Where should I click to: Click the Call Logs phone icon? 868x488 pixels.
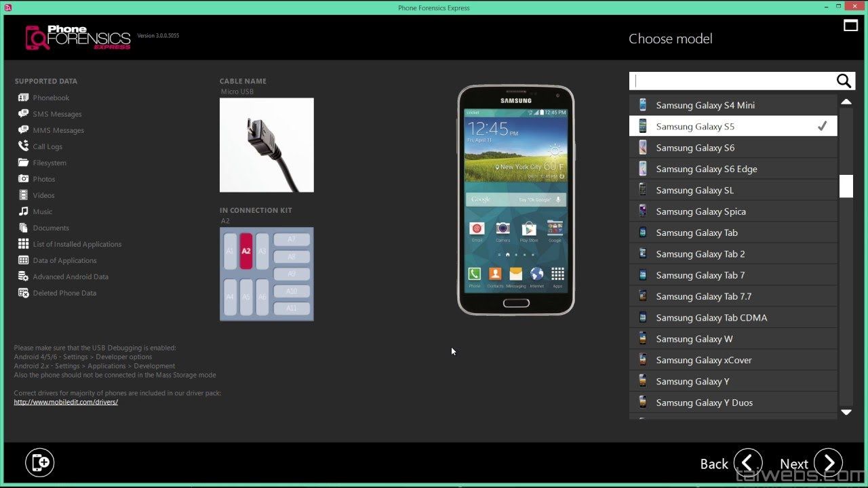point(23,146)
